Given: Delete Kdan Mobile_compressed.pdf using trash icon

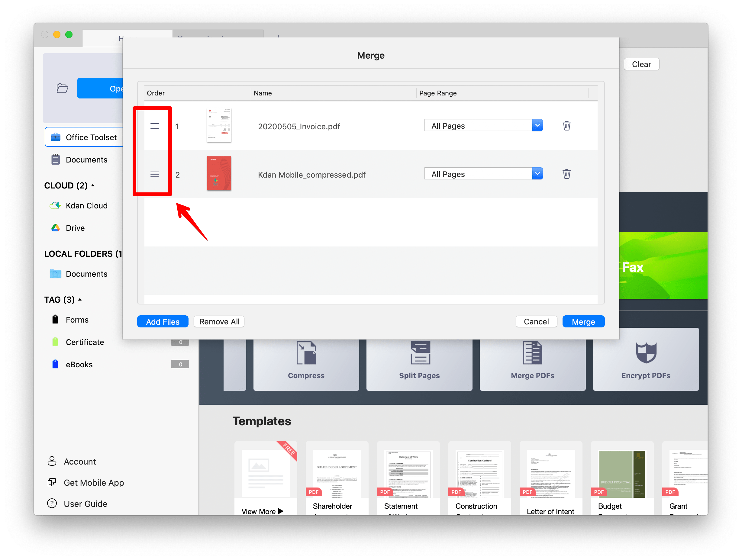Looking at the screenshot, I should (x=566, y=174).
